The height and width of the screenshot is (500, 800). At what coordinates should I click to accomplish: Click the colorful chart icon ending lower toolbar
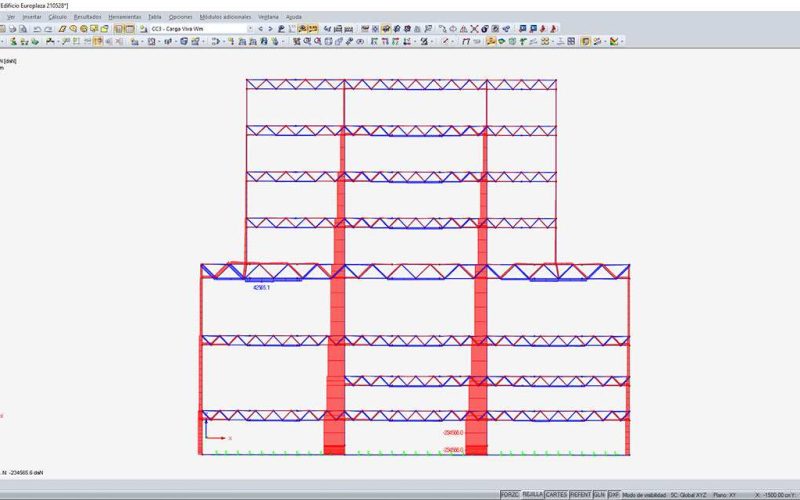[614, 41]
